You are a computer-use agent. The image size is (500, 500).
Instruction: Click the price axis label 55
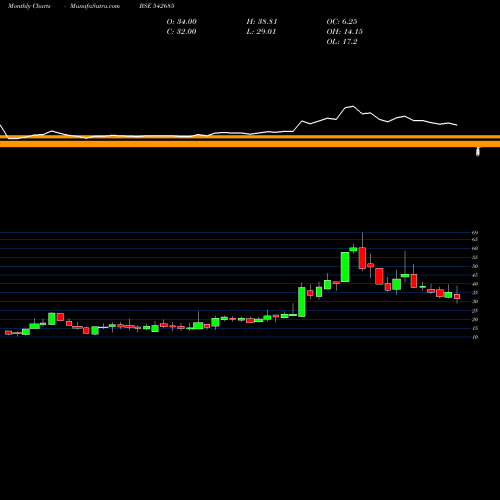click(x=475, y=257)
